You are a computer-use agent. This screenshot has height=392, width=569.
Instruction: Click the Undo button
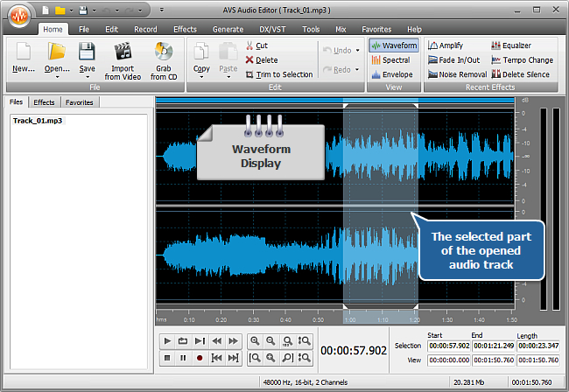[x=338, y=51]
